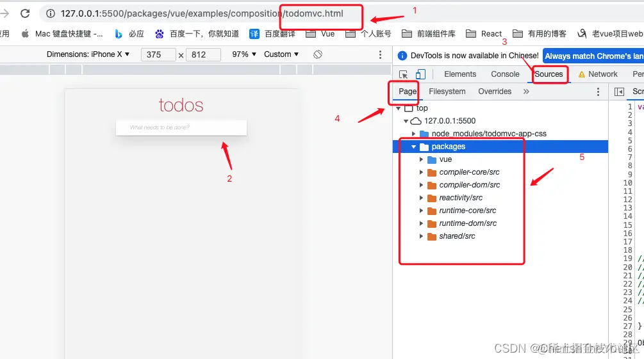Reload the page with the refresh icon
The image size is (644, 359).
pyautogui.click(x=25, y=13)
